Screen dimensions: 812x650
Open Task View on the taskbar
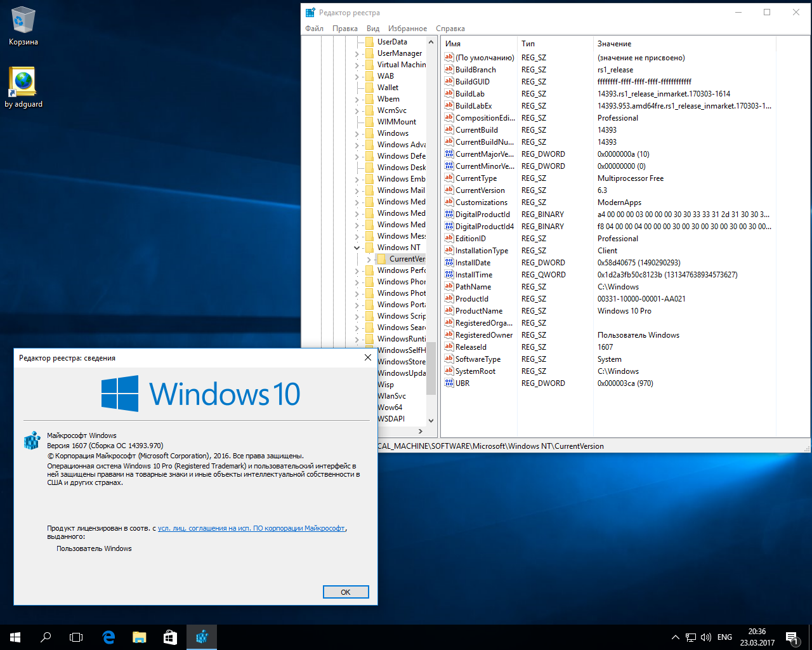tap(76, 637)
